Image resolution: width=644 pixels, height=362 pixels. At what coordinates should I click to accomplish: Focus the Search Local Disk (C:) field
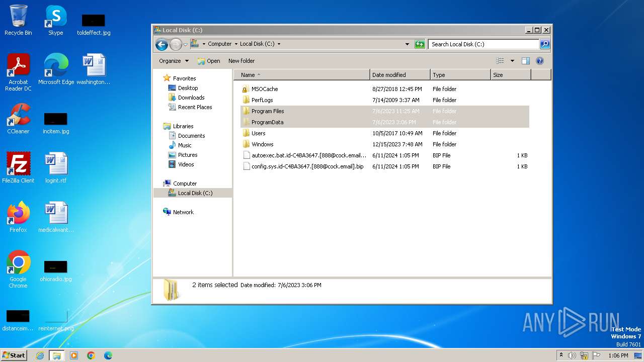[484, 44]
